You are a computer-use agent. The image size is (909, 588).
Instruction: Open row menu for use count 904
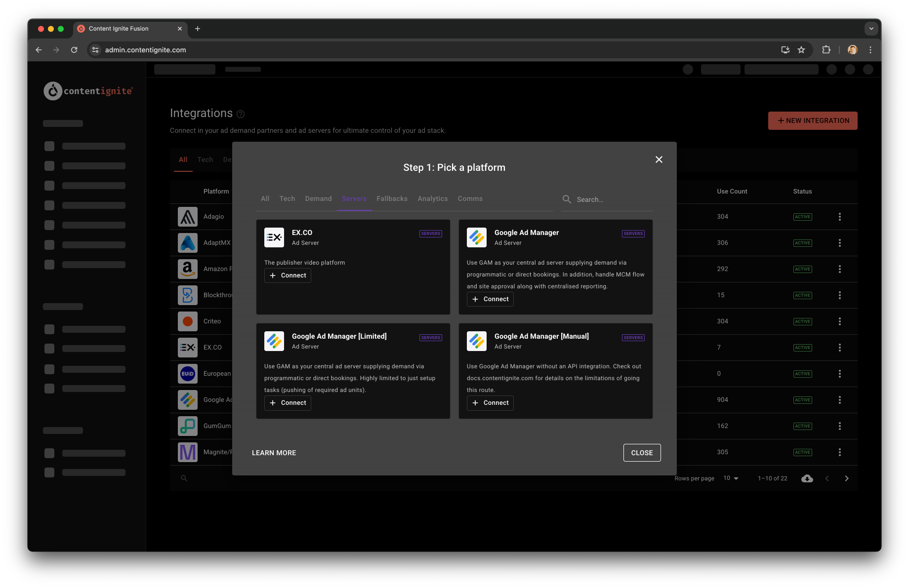840,400
